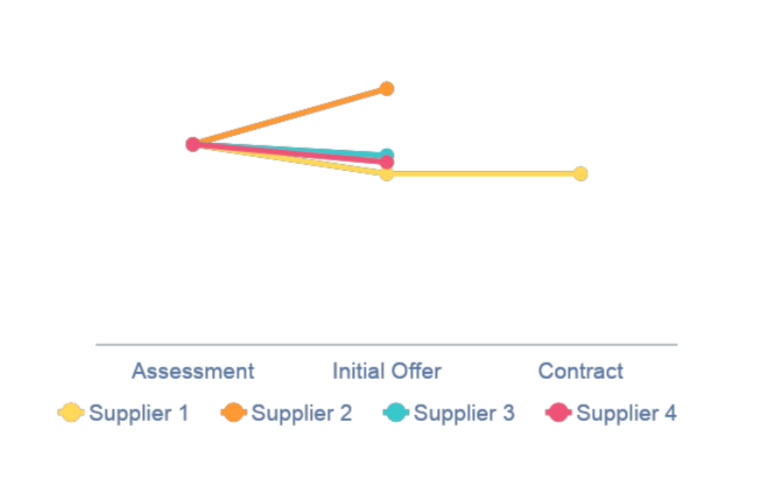Click the shared Assessment data point
Screen dimensions: 760x500
click(193, 144)
